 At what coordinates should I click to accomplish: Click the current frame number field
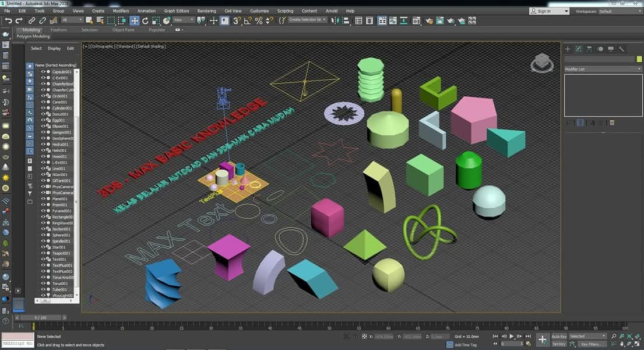click(511, 344)
